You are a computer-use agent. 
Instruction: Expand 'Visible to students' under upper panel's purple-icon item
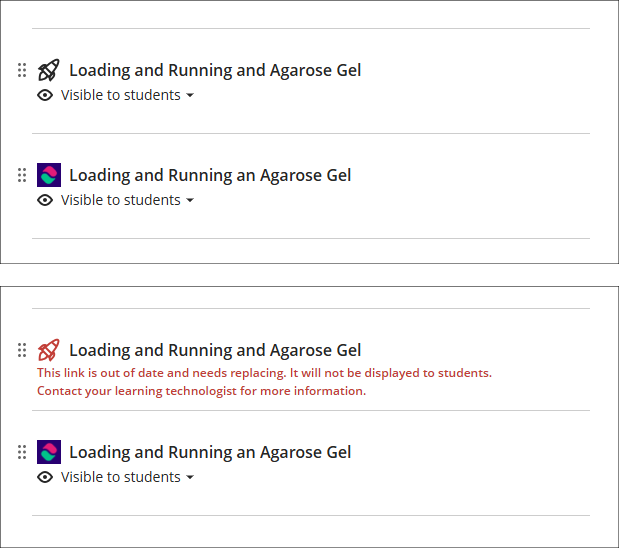[x=128, y=200]
